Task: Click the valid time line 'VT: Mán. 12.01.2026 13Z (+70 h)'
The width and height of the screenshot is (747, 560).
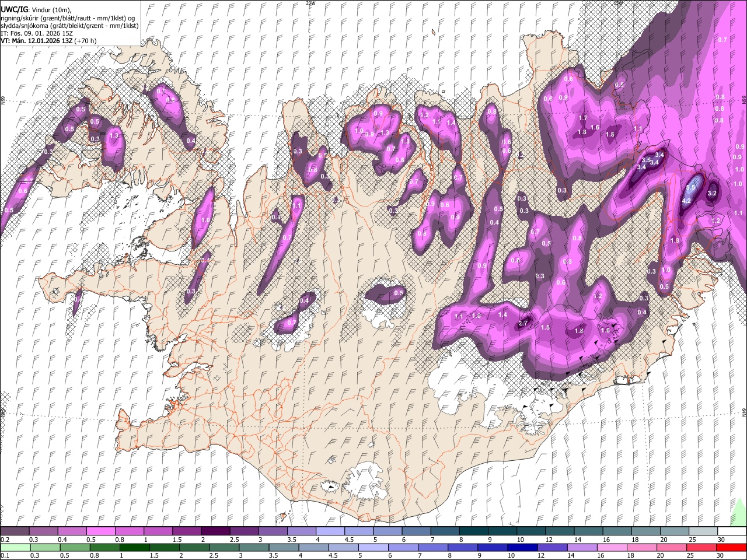Action: point(48,41)
